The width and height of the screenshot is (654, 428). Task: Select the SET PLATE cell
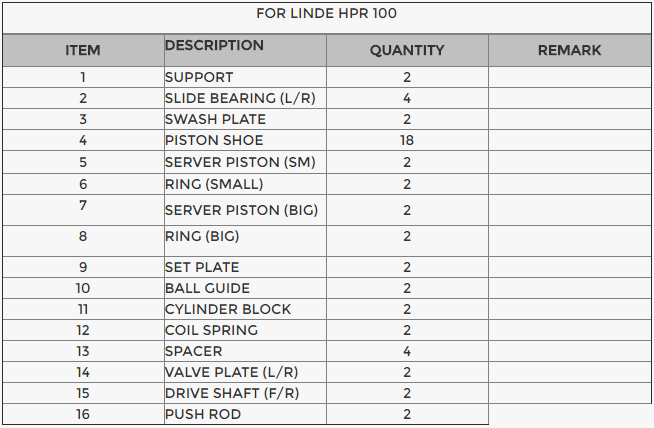point(202,267)
